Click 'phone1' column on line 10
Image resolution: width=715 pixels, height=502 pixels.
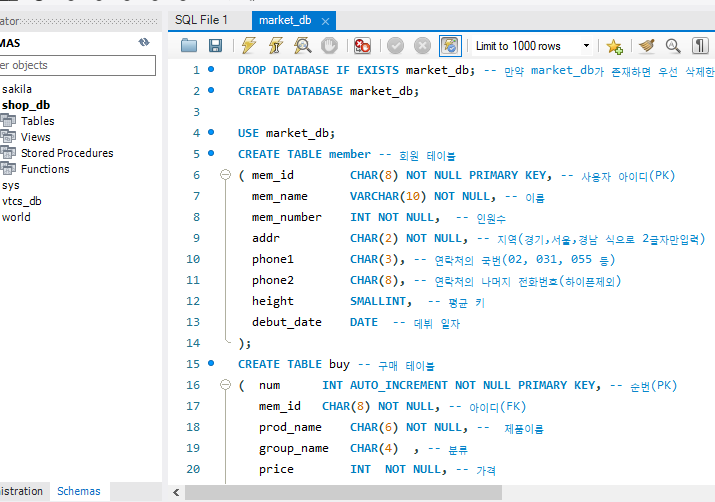pyautogui.click(x=273, y=259)
